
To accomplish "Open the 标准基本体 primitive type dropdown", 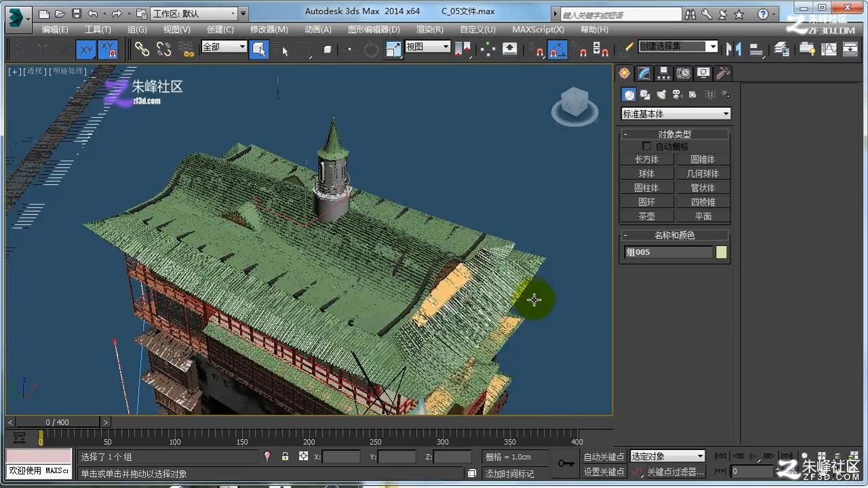I will pyautogui.click(x=676, y=114).
